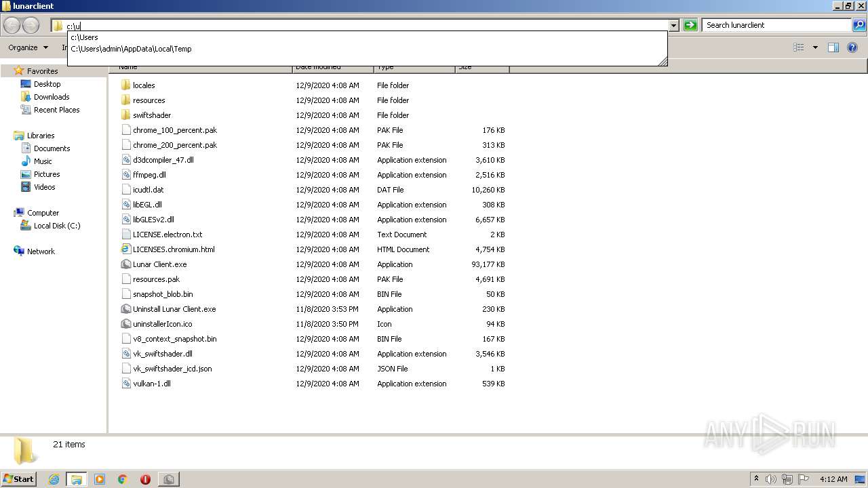Open Internet Explorer from the taskbar
Image resolution: width=868 pixels, height=488 pixels.
click(x=54, y=479)
